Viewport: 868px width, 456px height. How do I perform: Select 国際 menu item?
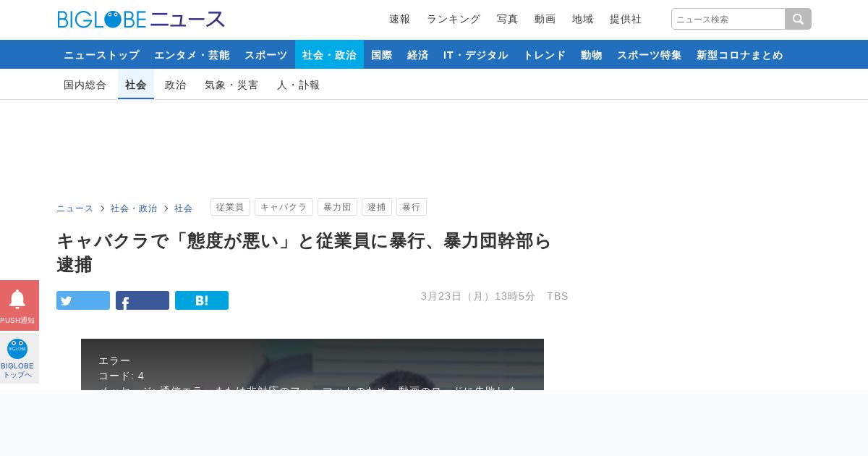coord(381,54)
